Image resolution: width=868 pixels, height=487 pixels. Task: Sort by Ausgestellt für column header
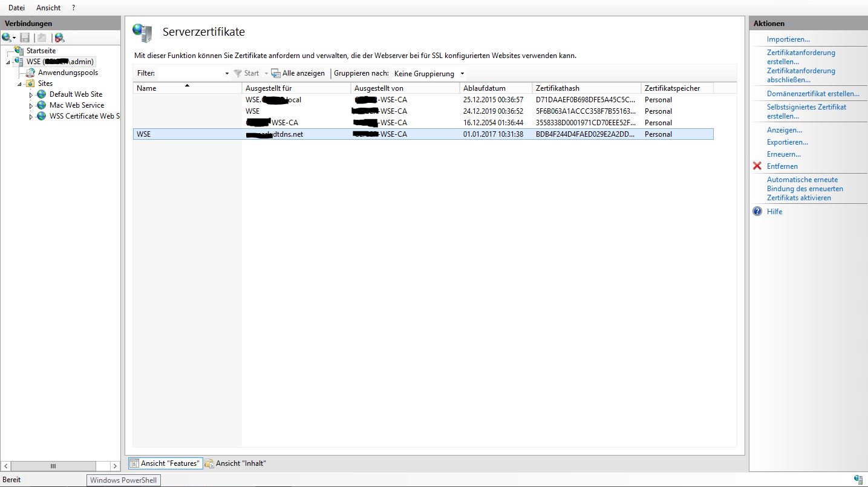pyautogui.click(x=296, y=88)
